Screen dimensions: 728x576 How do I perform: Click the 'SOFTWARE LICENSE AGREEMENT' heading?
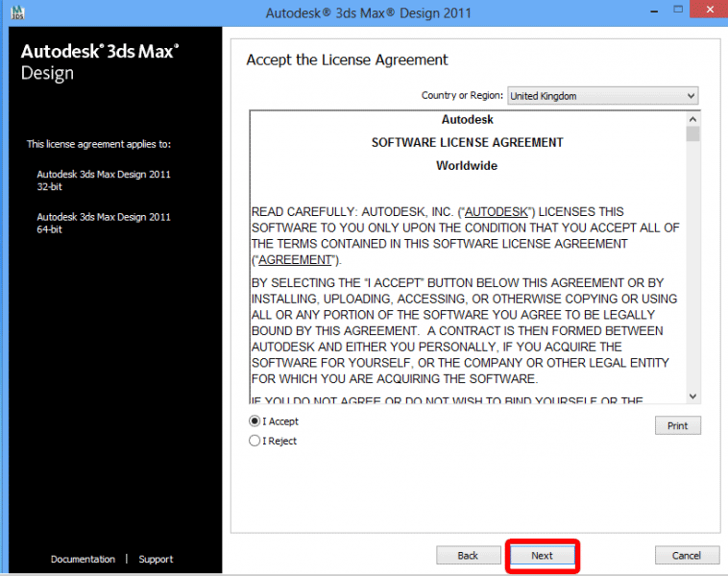[467, 142]
